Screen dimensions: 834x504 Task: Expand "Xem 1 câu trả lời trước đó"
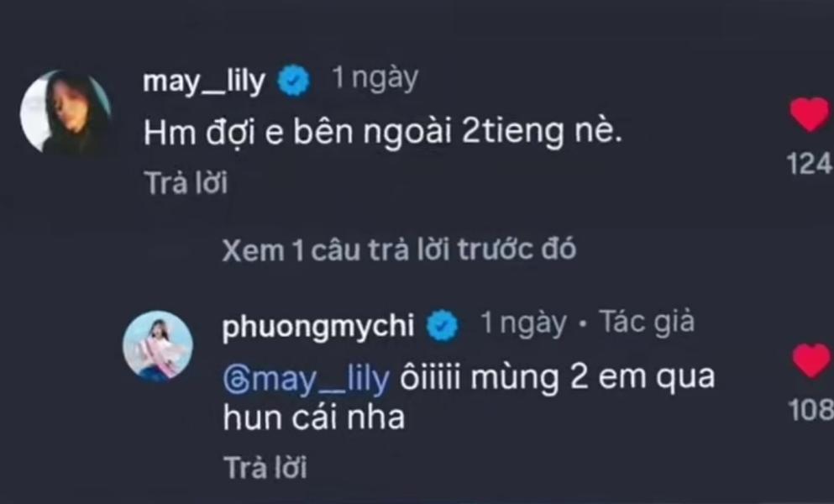399,250
